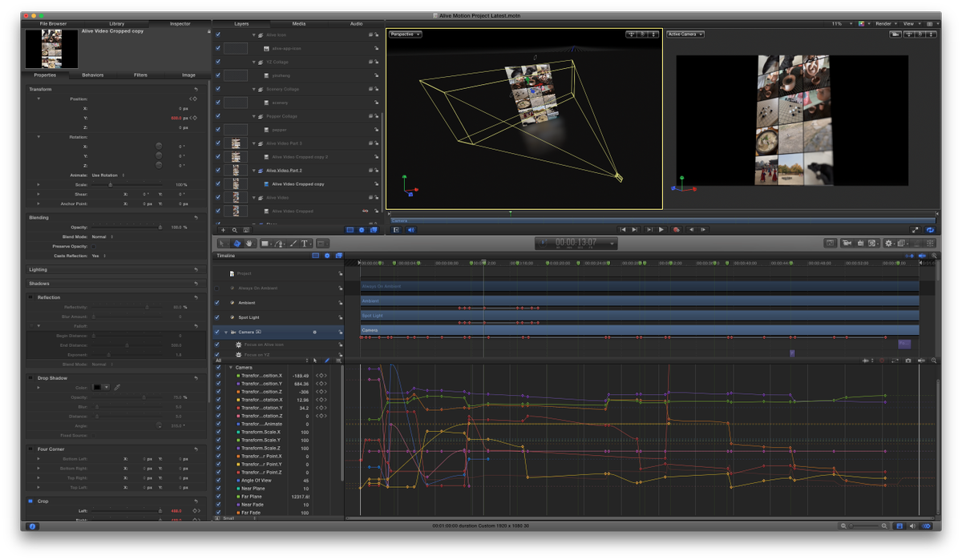Screen dimensions: 962x560
Task: Toggle YZ Collage group checkbox
Action: [x=218, y=62]
